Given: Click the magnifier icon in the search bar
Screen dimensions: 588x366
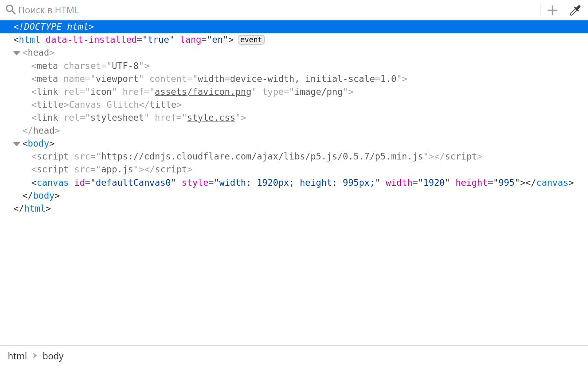Looking at the screenshot, I should pos(10,10).
